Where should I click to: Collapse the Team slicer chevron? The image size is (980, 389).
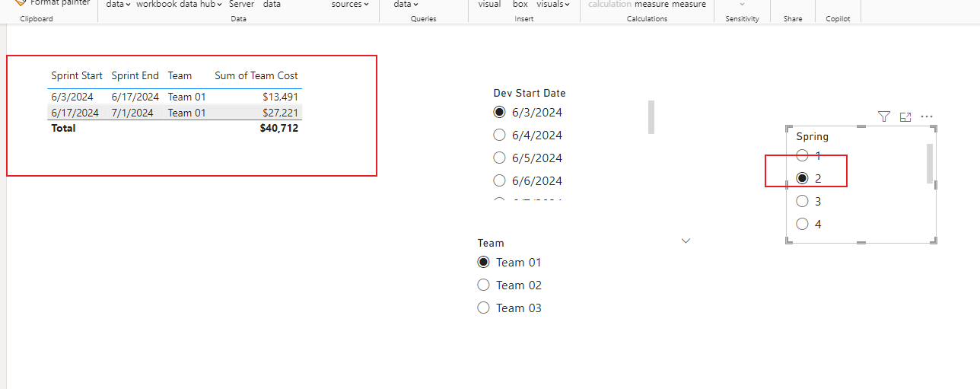[x=686, y=241]
